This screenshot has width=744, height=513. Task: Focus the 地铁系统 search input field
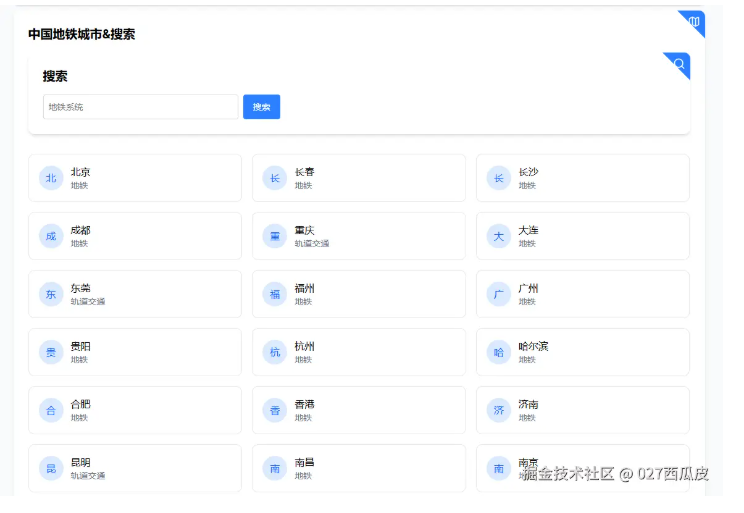coord(140,107)
